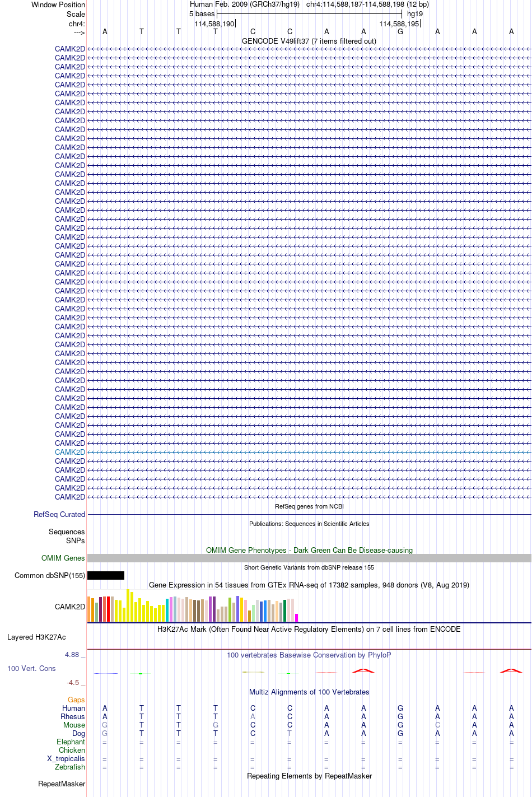
Task: Click the cyan bar in GTEx chart
Action: point(167,610)
